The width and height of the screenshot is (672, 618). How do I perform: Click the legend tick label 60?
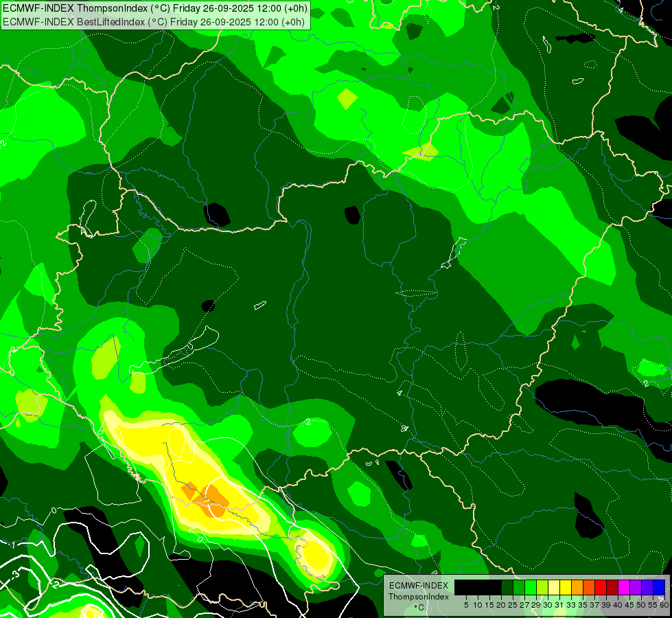point(664,605)
